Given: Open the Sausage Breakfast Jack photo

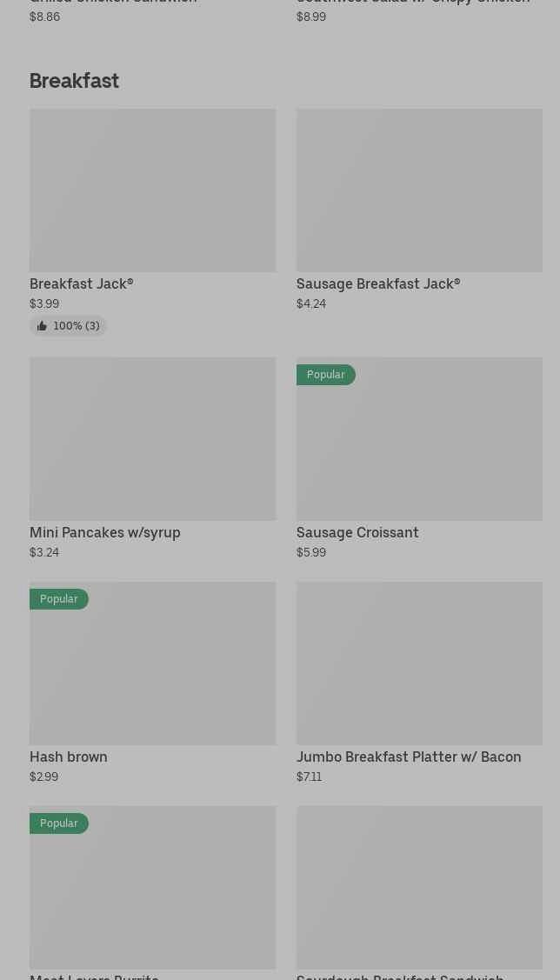Looking at the screenshot, I should [419, 190].
